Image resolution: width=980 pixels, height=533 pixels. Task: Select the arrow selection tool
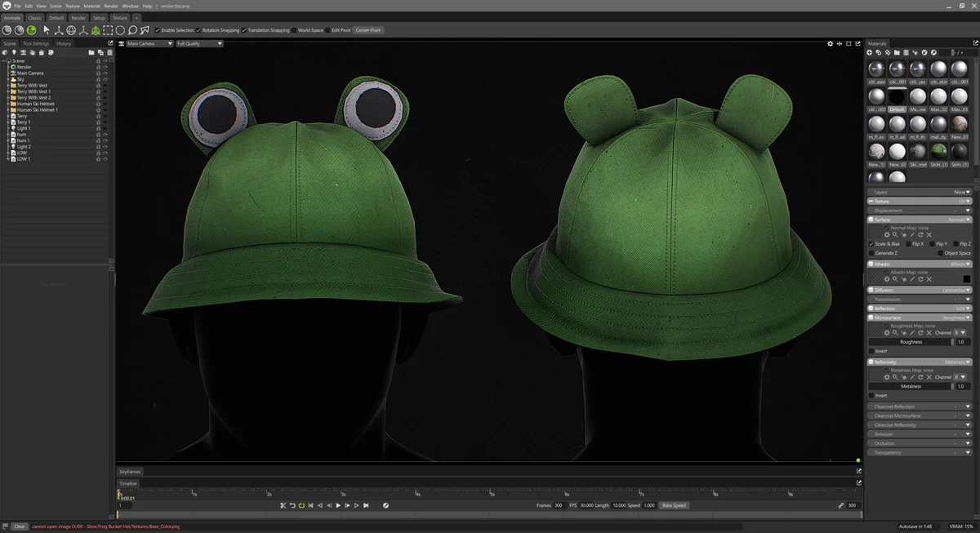[47, 30]
